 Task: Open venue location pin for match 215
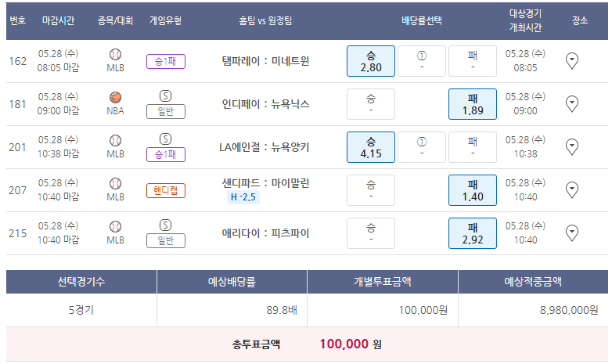click(572, 232)
